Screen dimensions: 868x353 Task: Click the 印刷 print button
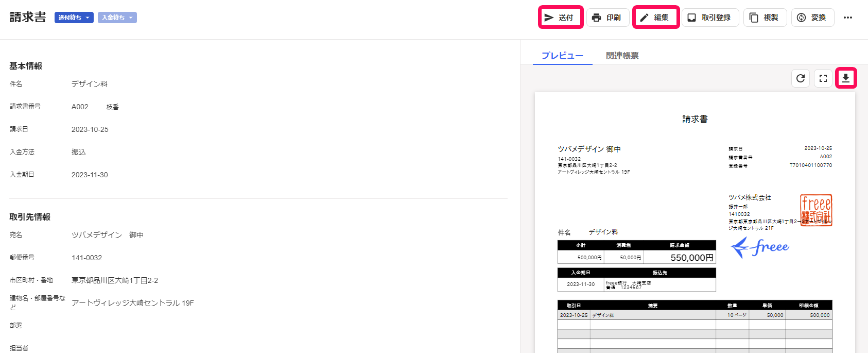(x=608, y=18)
